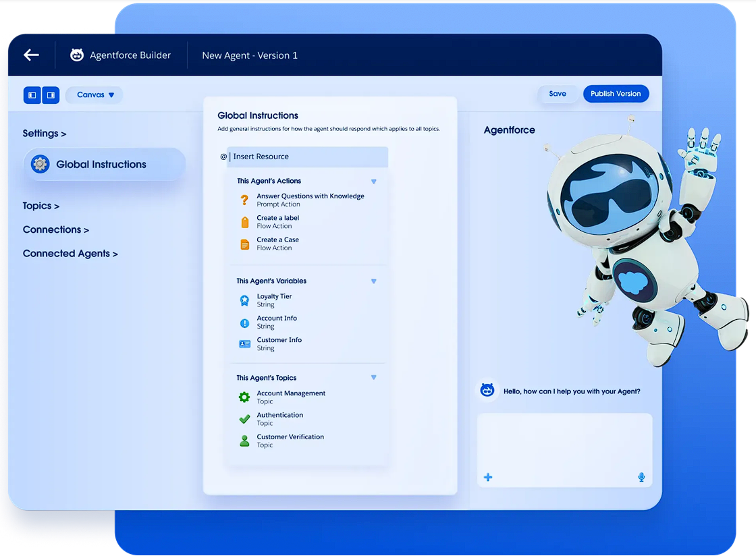Click Publish Version button
The image size is (756, 558).
pyautogui.click(x=616, y=94)
